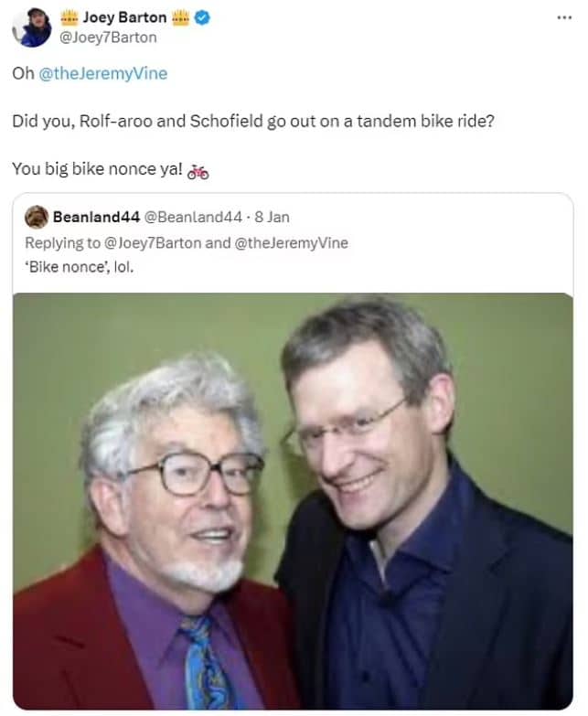Click the @Joey7Barton handle below the name
588x716 pixels.
pos(108,37)
